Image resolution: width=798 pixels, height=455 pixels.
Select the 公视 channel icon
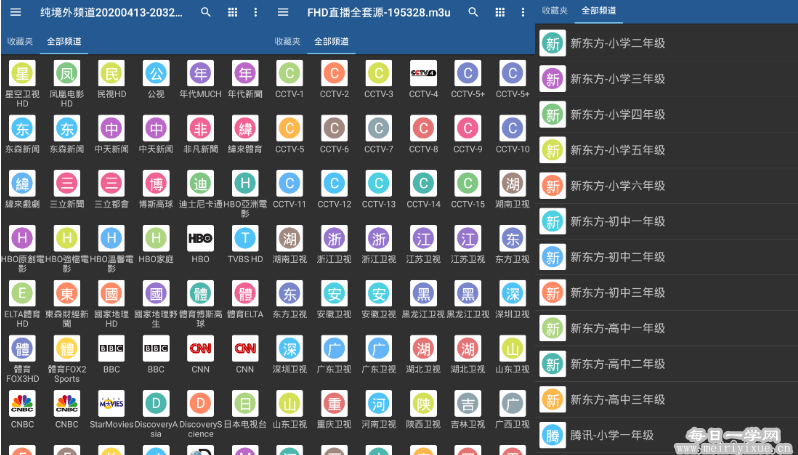coord(156,73)
